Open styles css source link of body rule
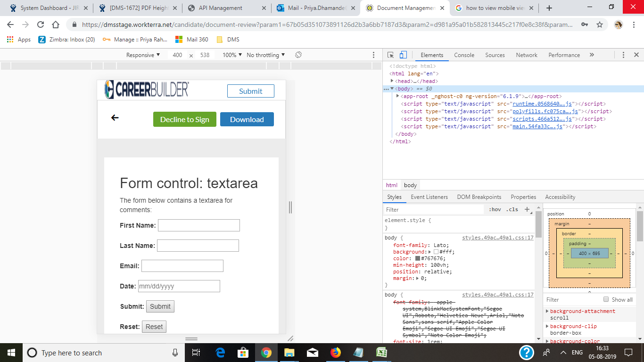This screenshot has width=644, height=362. (498, 238)
